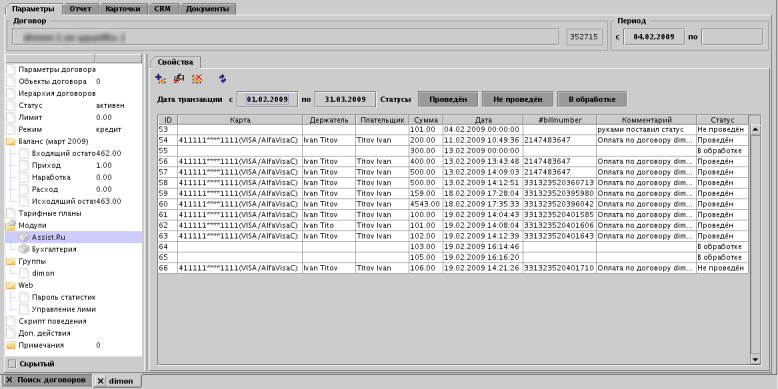The height and width of the screenshot is (389, 778).
Task: Select the Режим кредит tree row
Action: point(73,130)
